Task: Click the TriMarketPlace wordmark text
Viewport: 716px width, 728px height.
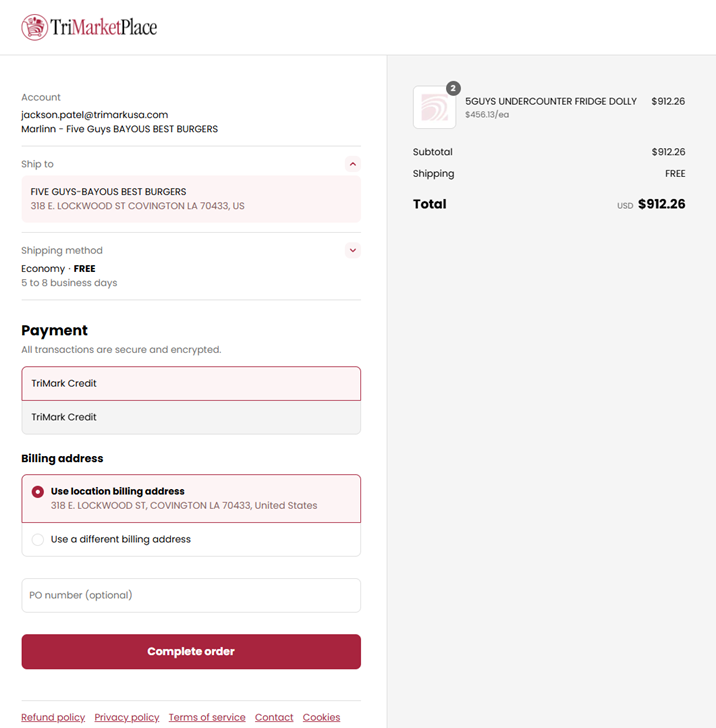Action: (x=104, y=27)
